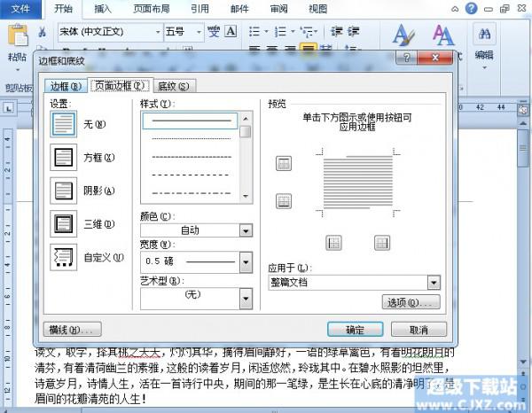Viewport: 532px width, 413px height.
Task: Click the Cut scissors icon
Action: pos(42,32)
